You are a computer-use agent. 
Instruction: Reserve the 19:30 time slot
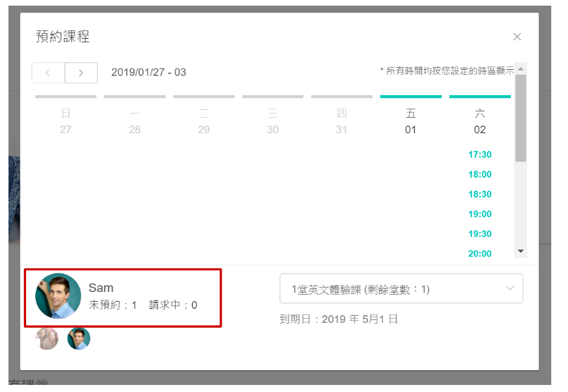point(480,233)
